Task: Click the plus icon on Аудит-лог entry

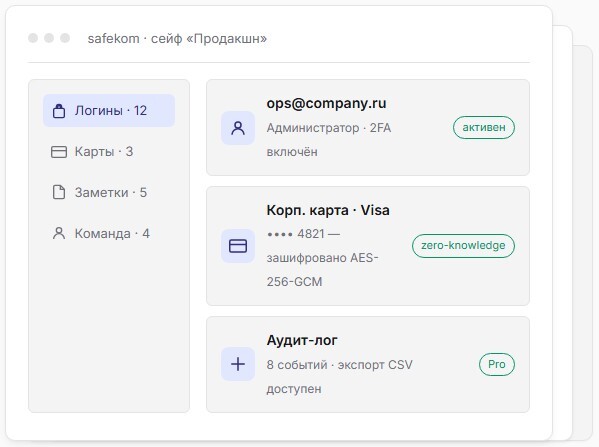Action: tap(238, 364)
